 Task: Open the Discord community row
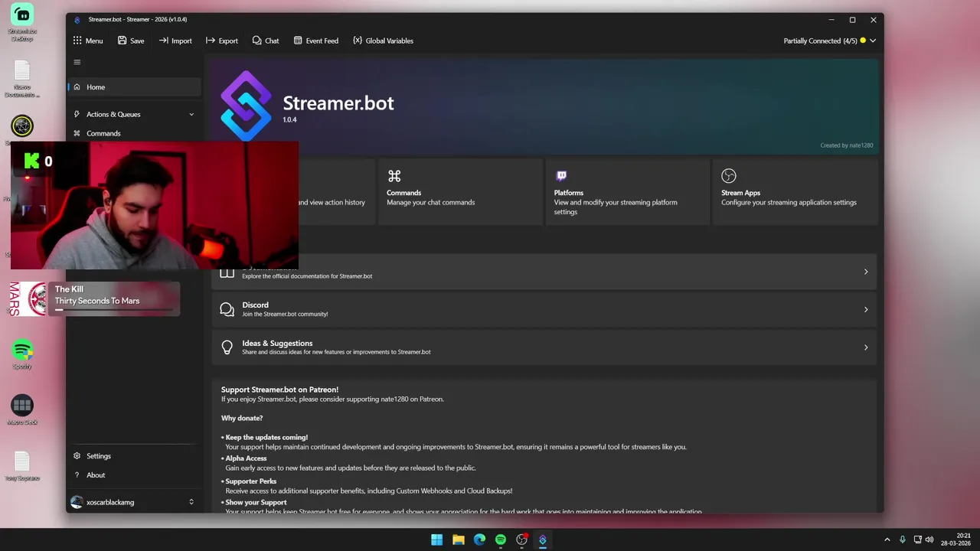(x=544, y=309)
